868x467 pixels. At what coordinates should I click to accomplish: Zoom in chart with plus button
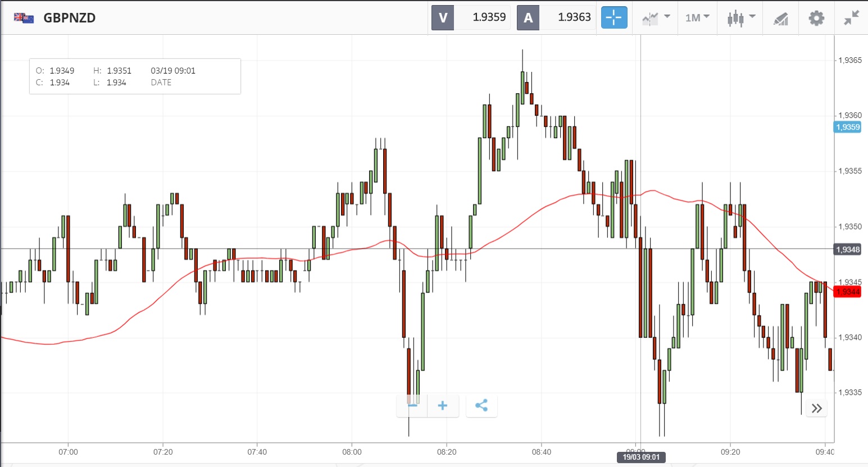443,405
